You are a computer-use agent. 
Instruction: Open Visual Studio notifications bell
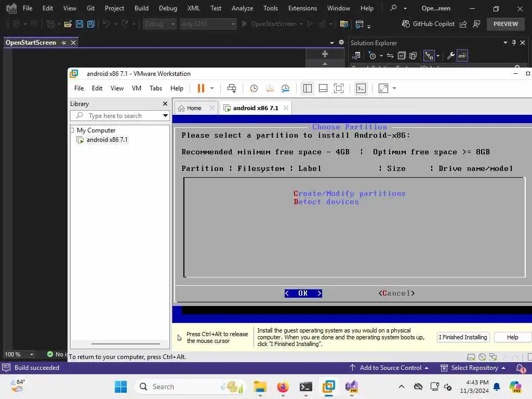coord(520,368)
